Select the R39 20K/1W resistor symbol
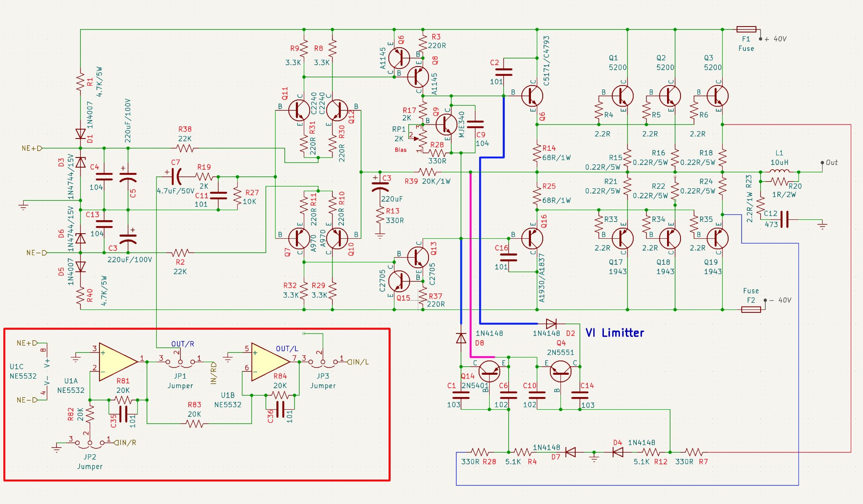Screen dimensions: 863x504 click(x=428, y=172)
